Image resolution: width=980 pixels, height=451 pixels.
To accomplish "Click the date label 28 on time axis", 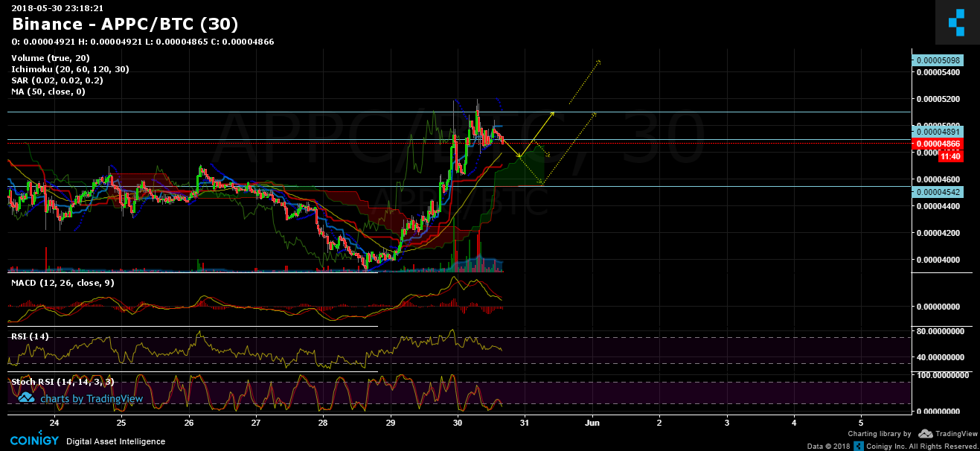I will [x=323, y=422].
